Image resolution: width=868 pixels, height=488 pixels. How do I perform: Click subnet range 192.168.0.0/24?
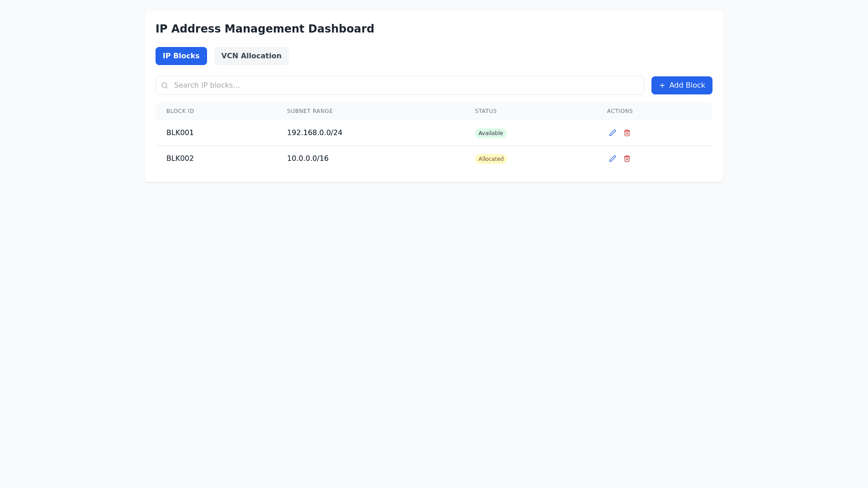[x=315, y=133]
